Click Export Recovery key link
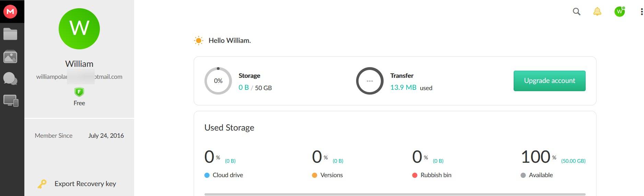This screenshot has width=644, height=196. pos(85,184)
